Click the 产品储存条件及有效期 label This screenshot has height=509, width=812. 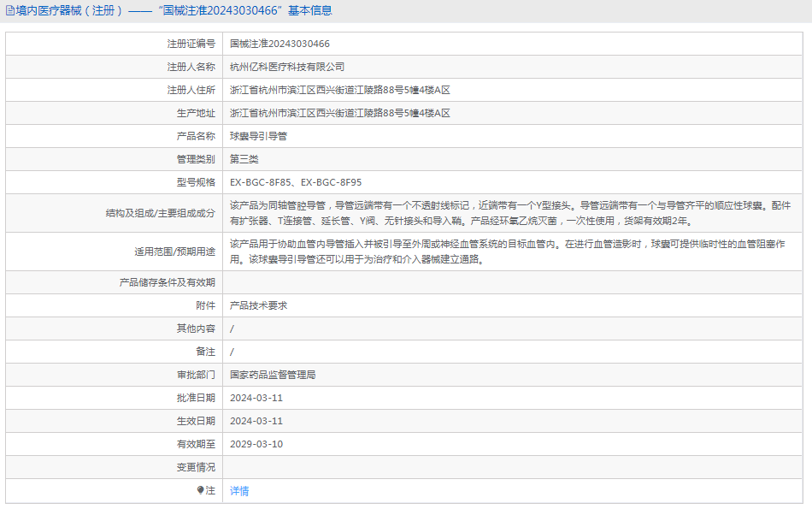[x=168, y=282]
